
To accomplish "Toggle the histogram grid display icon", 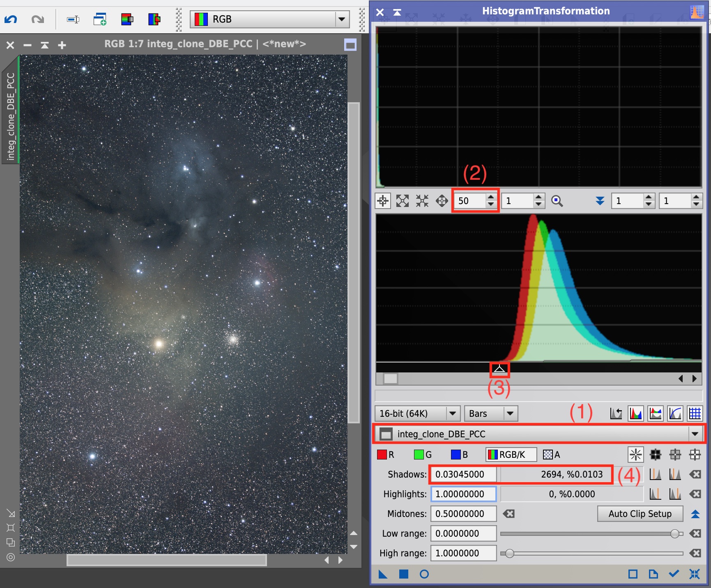I will (x=695, y=413).
